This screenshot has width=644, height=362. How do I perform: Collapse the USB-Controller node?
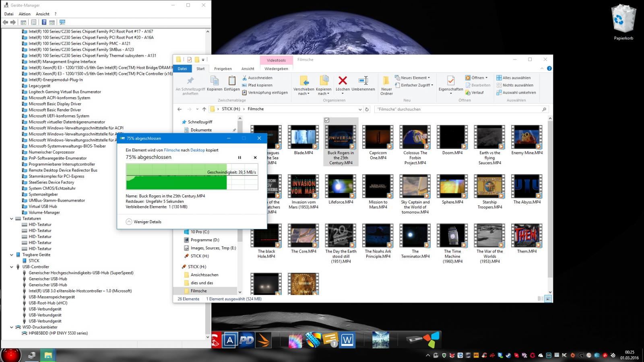12,267
